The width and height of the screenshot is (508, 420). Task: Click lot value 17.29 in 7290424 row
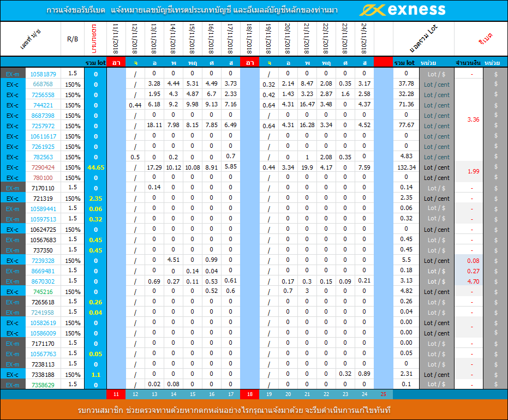click(x=154, y=167)
